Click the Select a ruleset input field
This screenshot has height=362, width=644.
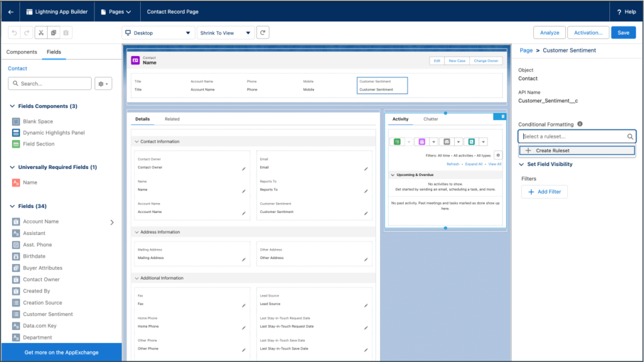(x=577, y=136)
